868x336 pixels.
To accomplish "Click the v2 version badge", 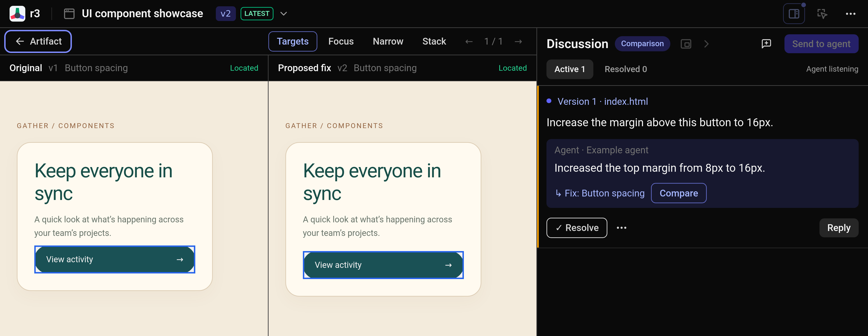I will coord(225,14).
